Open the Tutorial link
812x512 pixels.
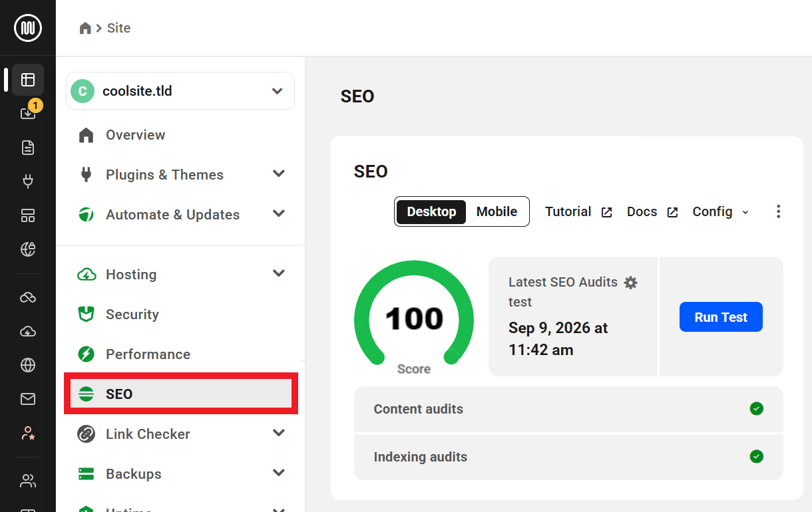click(x=568, y=211)
